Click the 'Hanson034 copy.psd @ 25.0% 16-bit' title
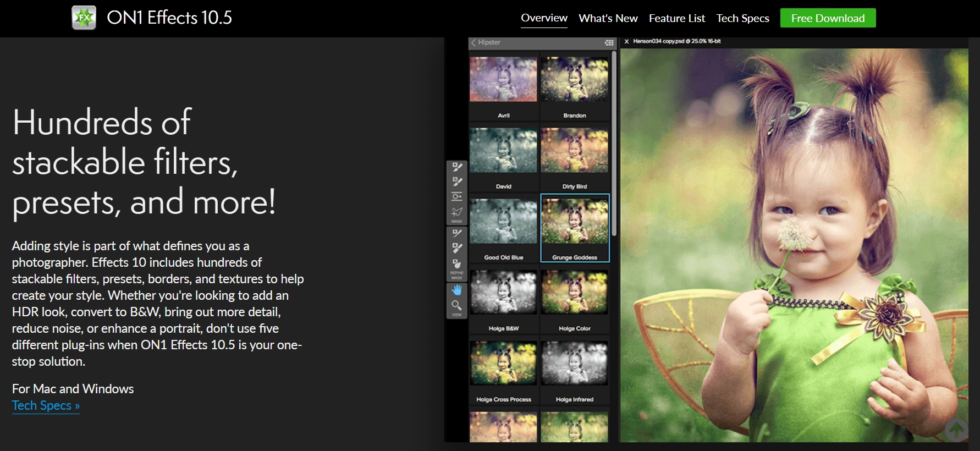Screen dimensions: 980x451 point(676,41)
